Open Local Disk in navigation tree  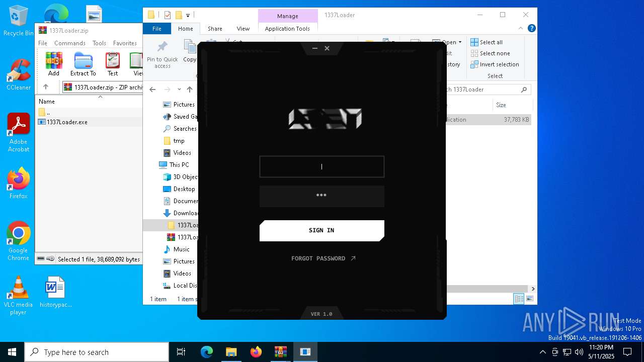click(180, 286)
